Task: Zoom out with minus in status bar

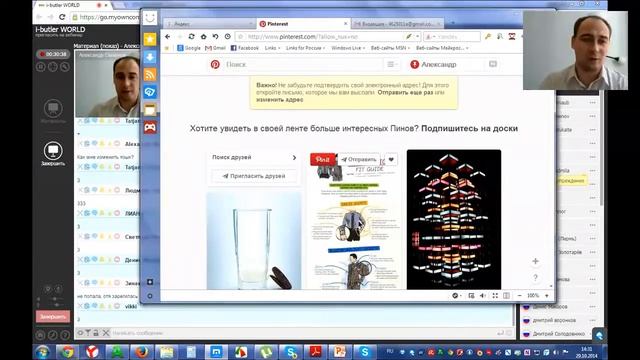Action: pyautogui.click(x=520, y=296)
